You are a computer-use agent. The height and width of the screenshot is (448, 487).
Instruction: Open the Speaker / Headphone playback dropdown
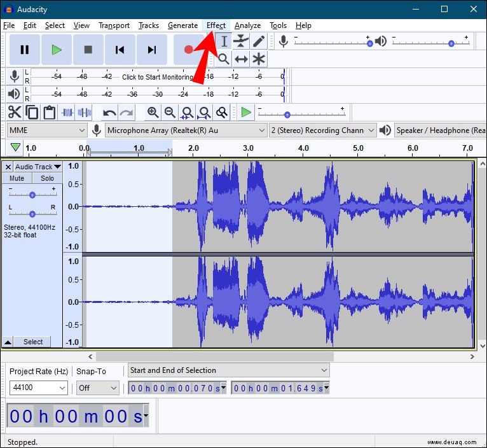[441, 130]
